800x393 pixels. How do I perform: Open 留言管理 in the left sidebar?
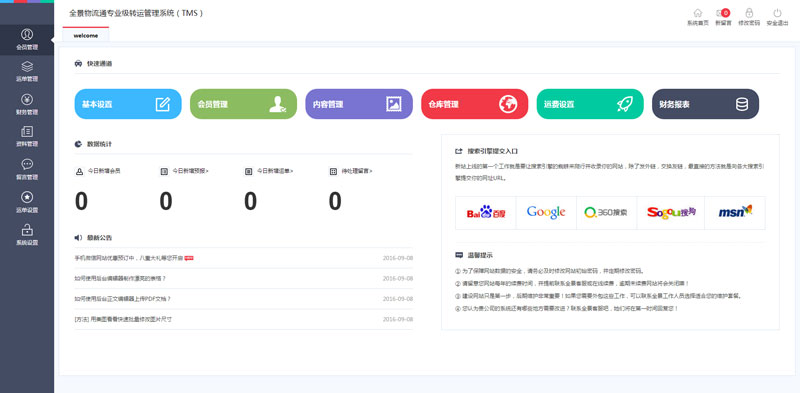[x=27, y=170]
